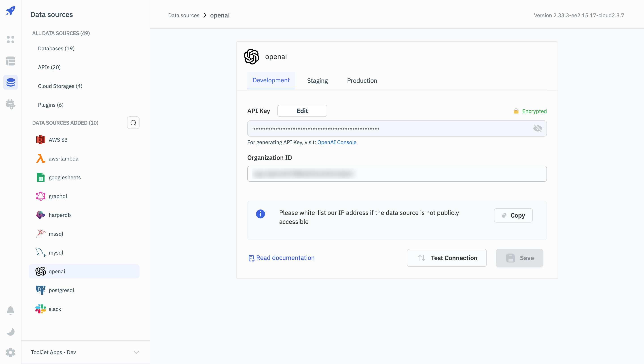Image resolution: width=644 pixels, height=364 pixels.
Task: Switch to Development environment tab
Action: point(271,80)
